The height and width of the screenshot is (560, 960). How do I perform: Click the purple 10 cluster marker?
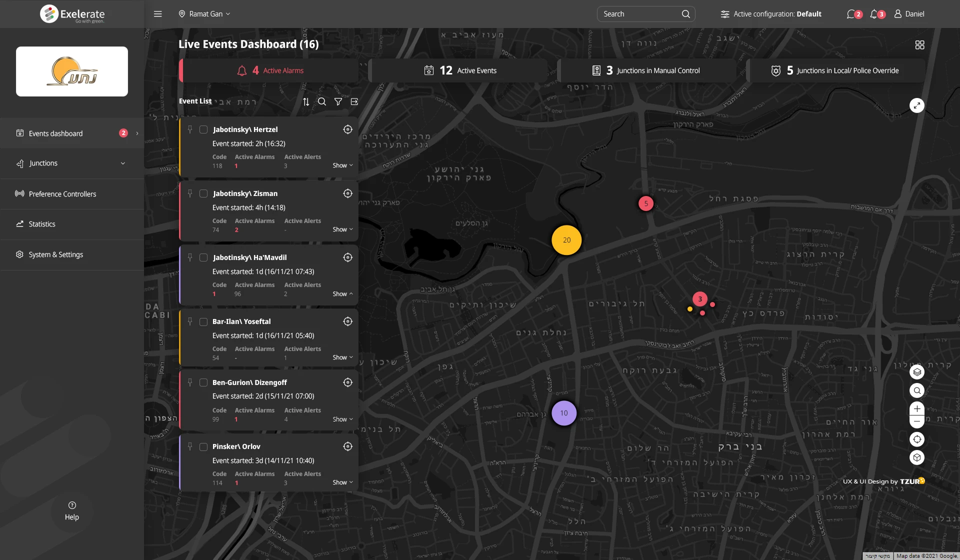564,413
